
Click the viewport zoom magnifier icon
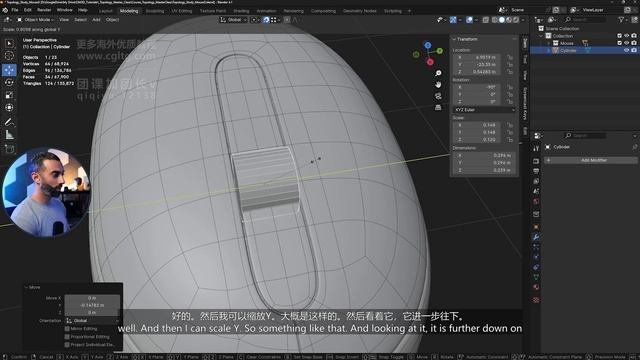pyautogui.click(x=438, y=73)
